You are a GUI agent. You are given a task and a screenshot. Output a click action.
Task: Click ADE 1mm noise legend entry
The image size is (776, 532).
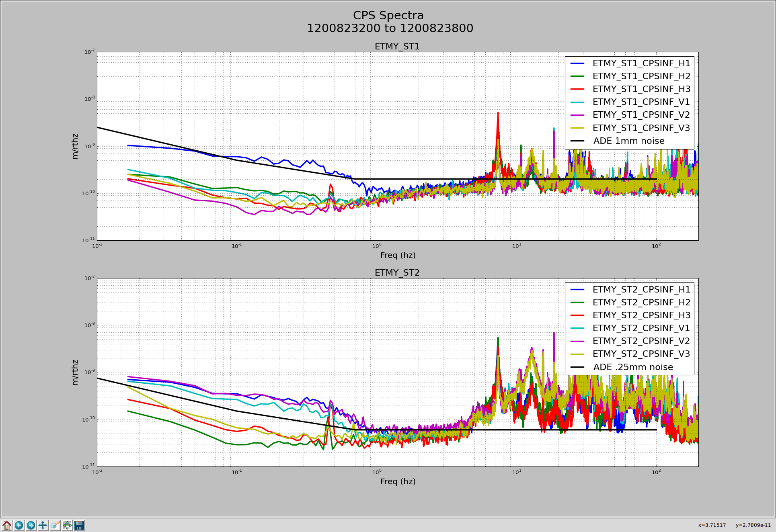pyautogui.click(x=628, y=141)
